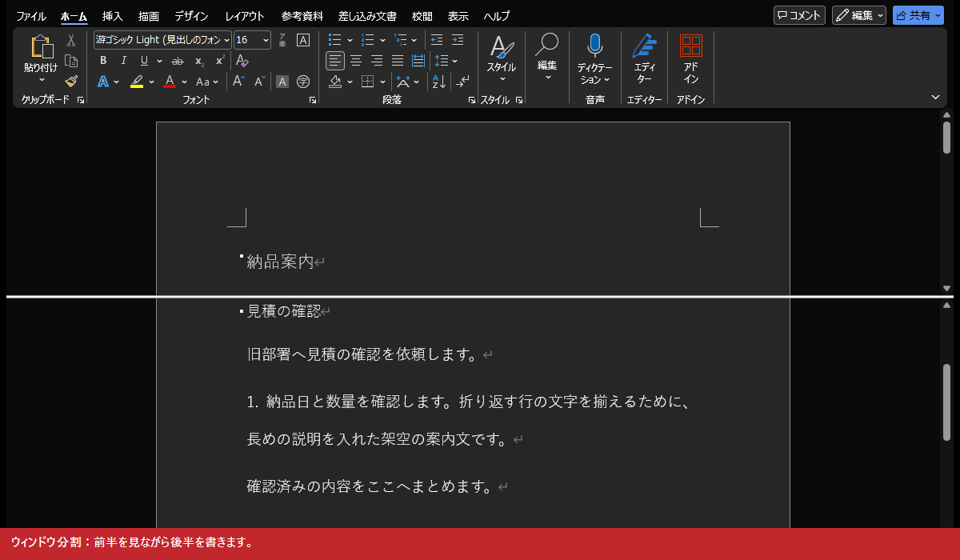Open the font dialog launcher
The image size is (960, 560).
(x=313, y=100)
